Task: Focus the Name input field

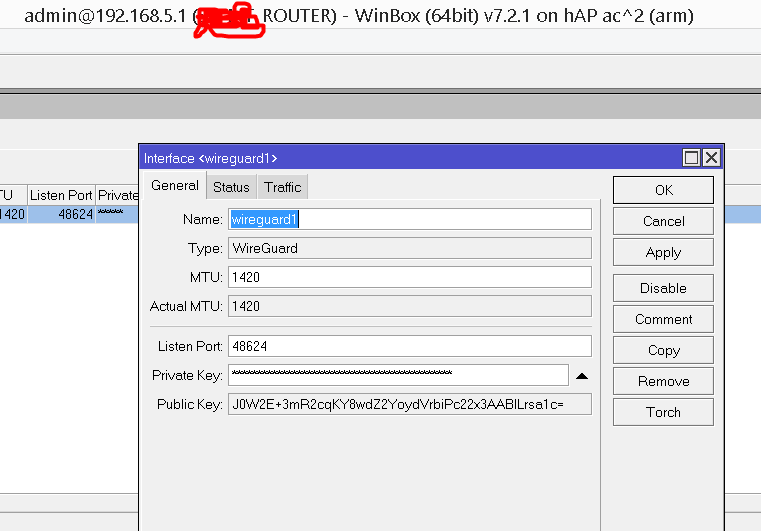Action: (410, 219)
